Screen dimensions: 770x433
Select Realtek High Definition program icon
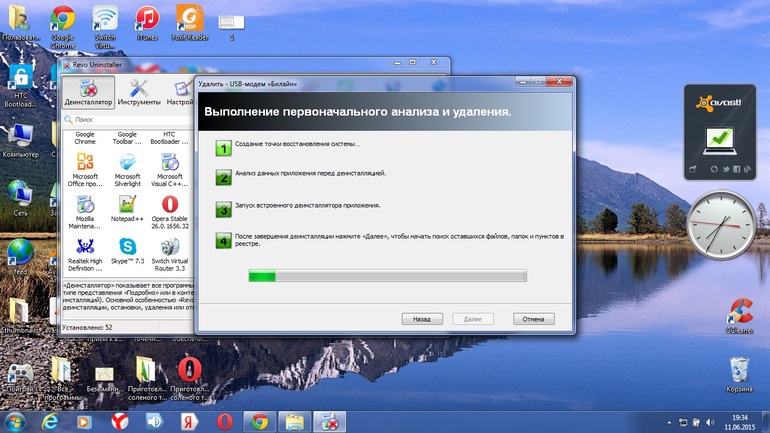click(85, 251)
